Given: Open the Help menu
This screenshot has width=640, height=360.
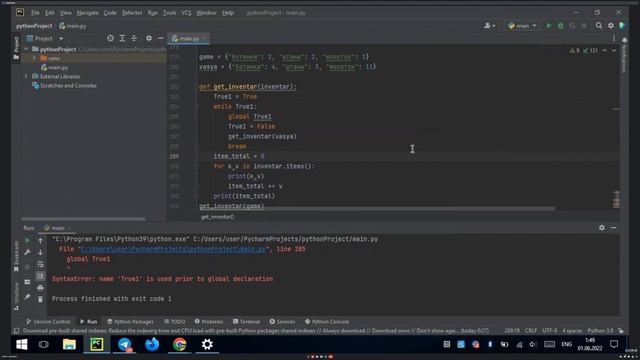Looking at the screenshot, I should click(228, 13).
